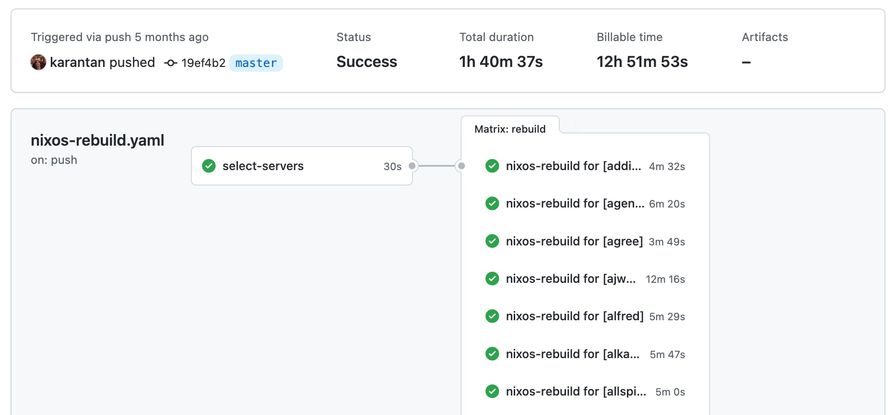Click success icon for nixos-rebuild [allspi...]
The height and width of the screenshot is (415, 896).
[x=492, y=392]
